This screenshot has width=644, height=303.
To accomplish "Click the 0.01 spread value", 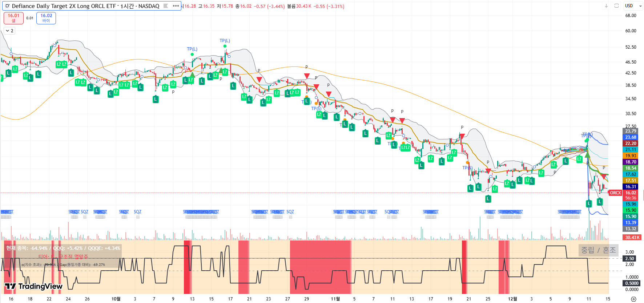I will click(x=30, y=18).
